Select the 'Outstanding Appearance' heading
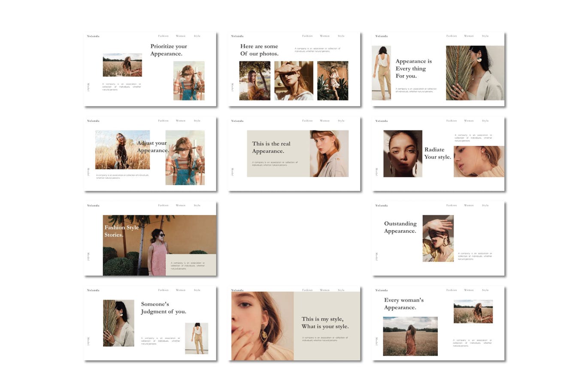Image resolution: width=588 pixels, height=392 pixels. pos(400,227)
